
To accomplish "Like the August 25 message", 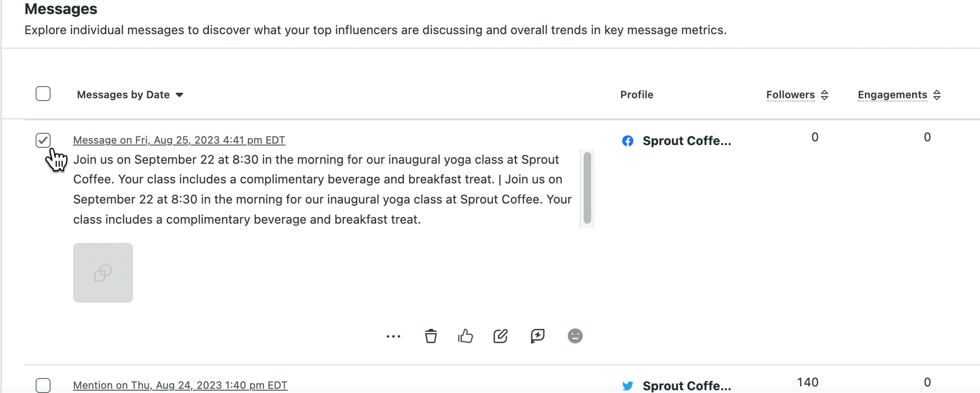I will click(466, 336).
